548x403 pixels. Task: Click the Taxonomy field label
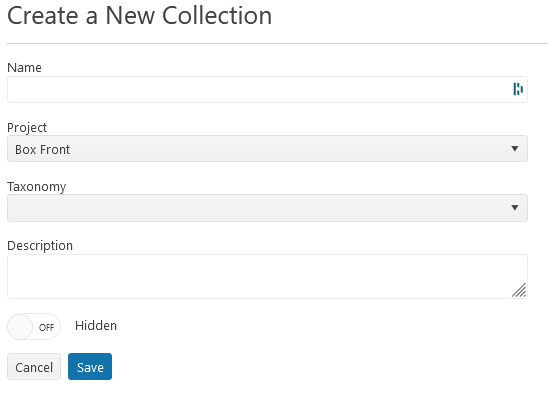point(36,187)
